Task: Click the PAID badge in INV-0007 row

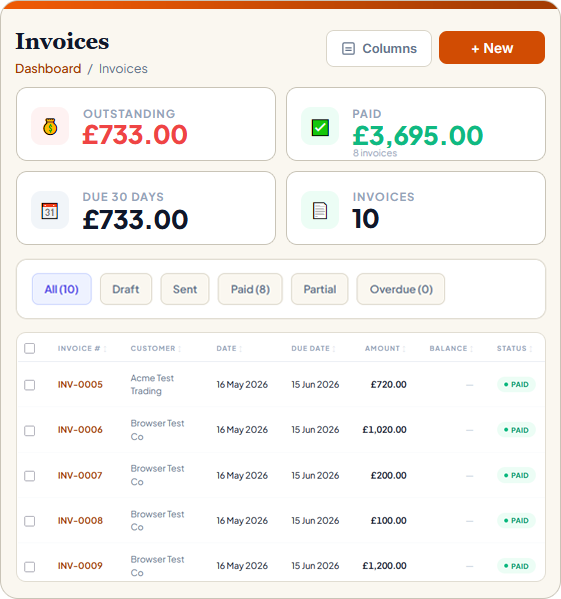Action: click(516, 475)
